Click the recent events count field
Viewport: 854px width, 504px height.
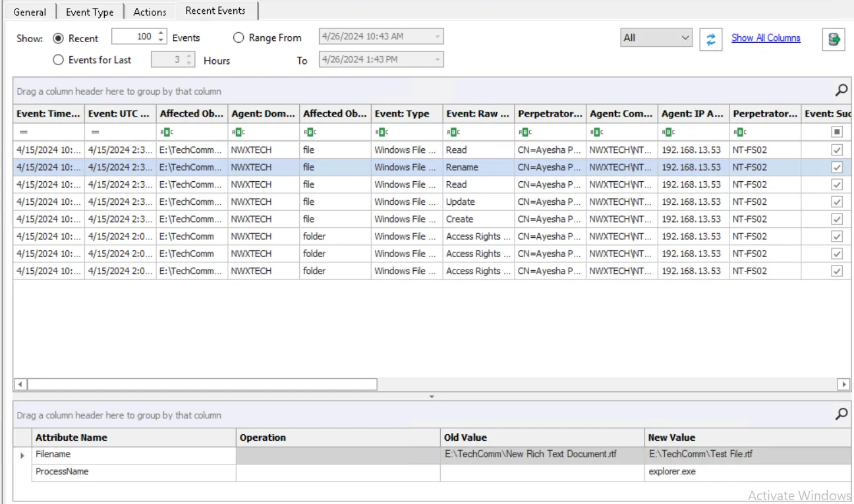tap(134, 37)
